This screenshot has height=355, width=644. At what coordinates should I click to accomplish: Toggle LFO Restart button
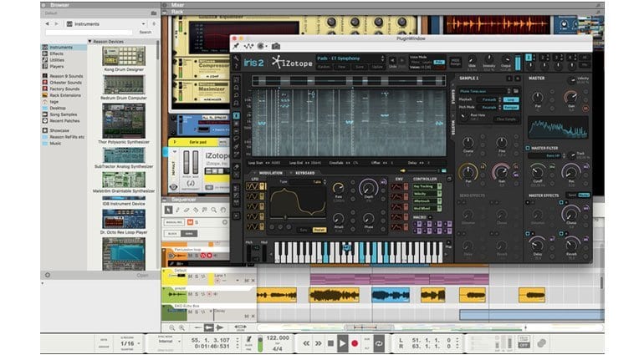coord(319,230)
